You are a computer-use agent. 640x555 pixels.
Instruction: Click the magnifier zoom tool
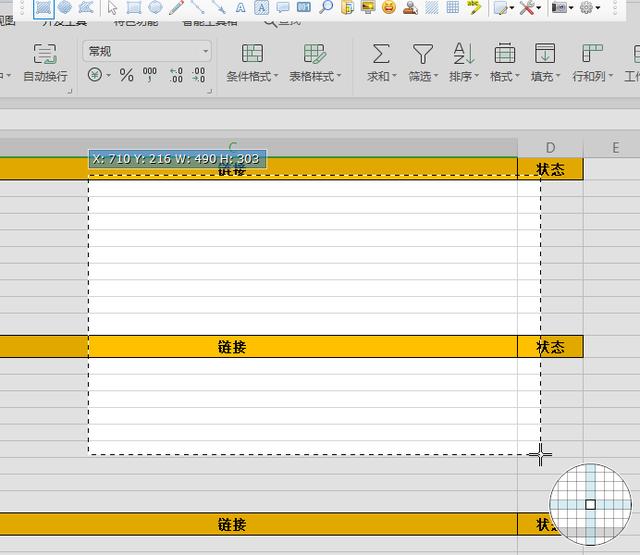click(326, 7)
